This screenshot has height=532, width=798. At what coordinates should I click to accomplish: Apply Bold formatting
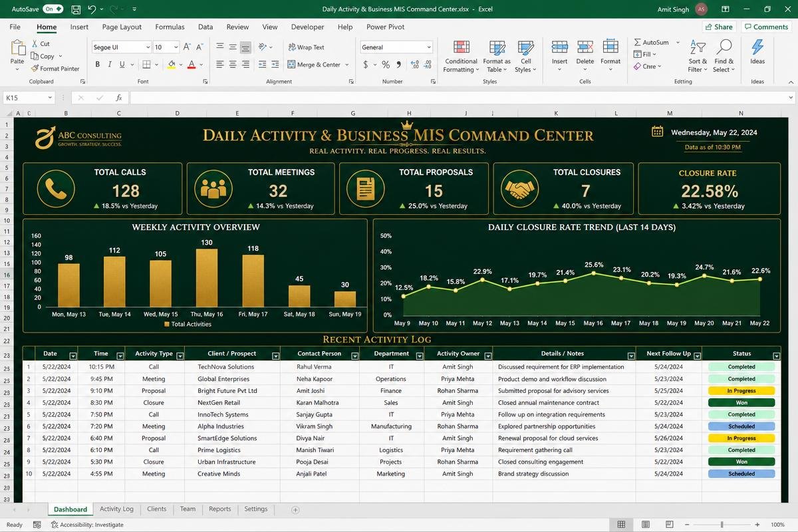click(x=98, y=65)
